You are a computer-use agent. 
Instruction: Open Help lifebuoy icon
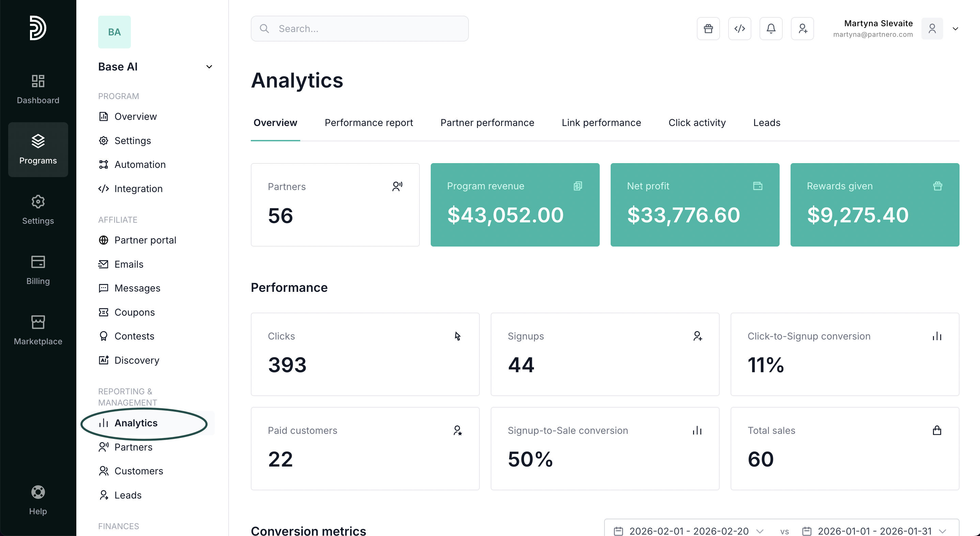(x=38, y=500)
